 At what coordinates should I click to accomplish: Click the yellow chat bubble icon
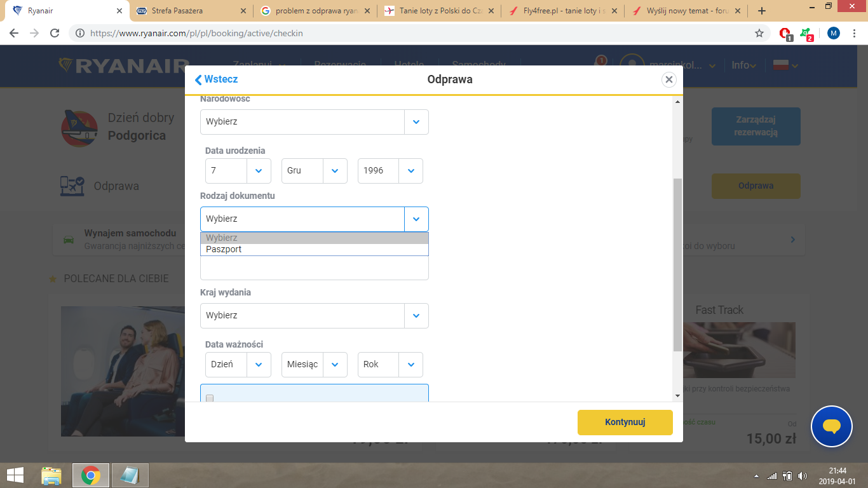[832, 426]
